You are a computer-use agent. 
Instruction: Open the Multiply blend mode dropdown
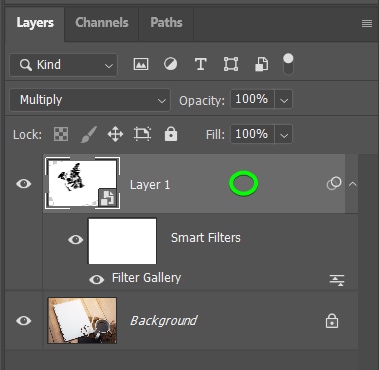(x=90, y=100)
